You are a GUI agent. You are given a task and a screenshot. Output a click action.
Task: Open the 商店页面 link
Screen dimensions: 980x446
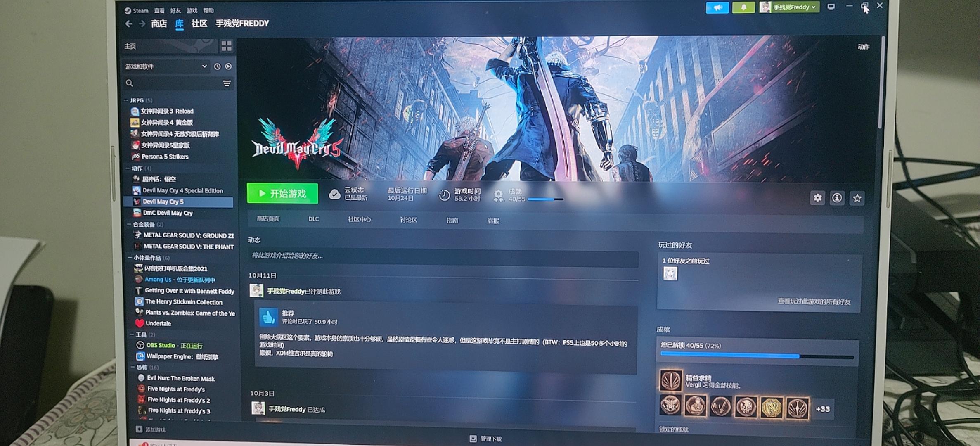click(x=268, y=219)
